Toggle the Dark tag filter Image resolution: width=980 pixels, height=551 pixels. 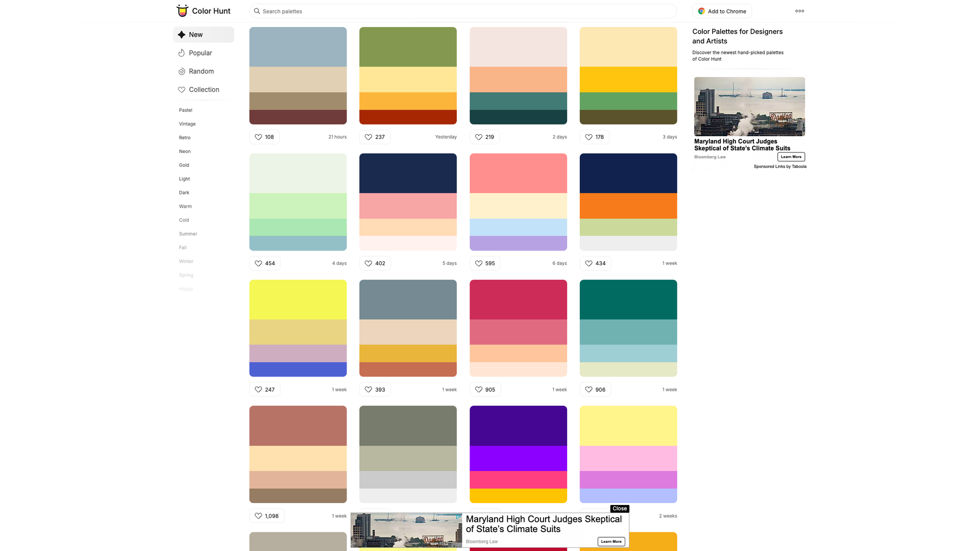coord(184,192)
